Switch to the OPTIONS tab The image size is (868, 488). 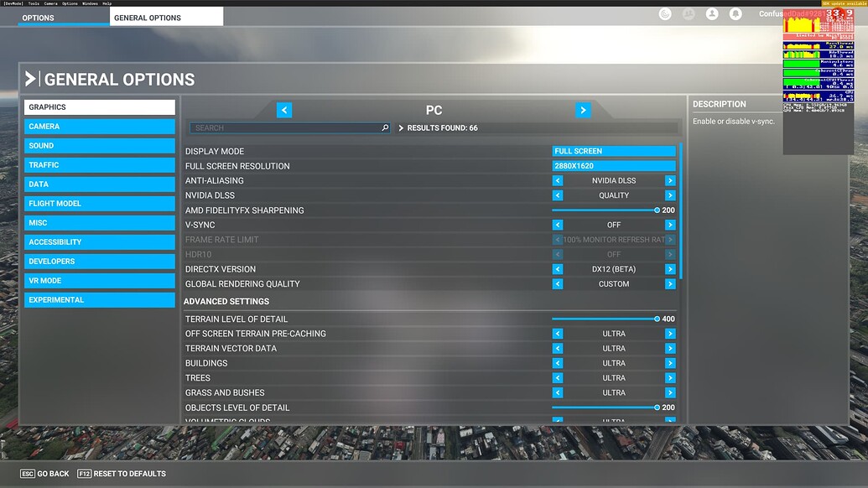(x=37, y=17)
